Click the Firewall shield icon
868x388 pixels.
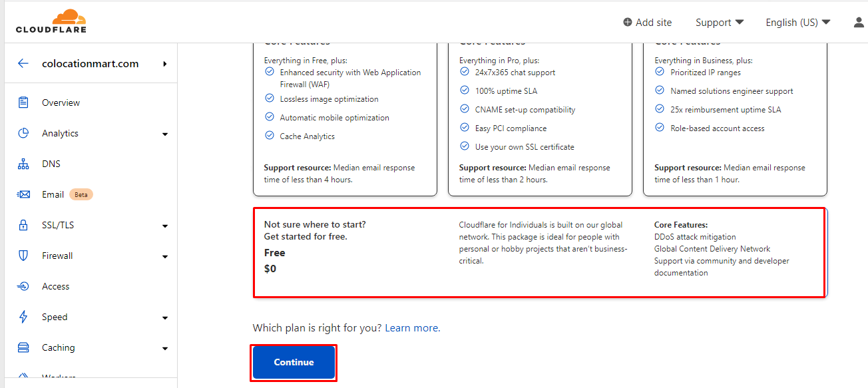click(23, 256)
